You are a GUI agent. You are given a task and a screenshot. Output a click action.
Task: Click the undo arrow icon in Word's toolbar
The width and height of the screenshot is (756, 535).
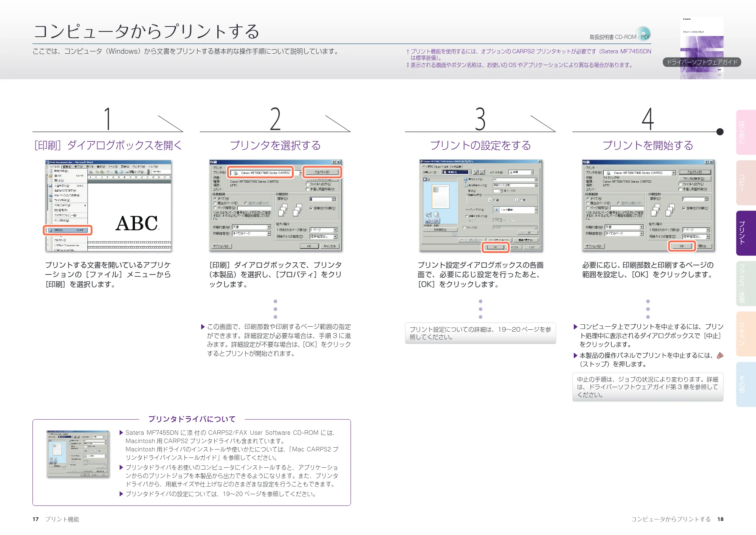(108, 172)
